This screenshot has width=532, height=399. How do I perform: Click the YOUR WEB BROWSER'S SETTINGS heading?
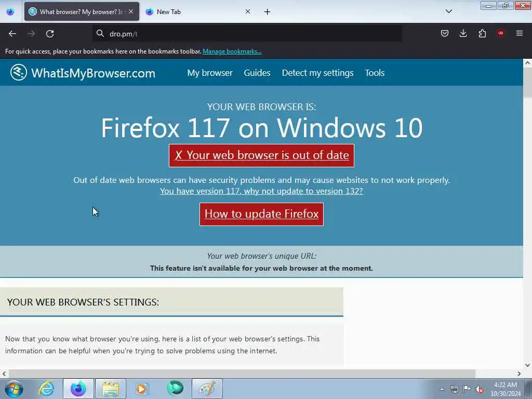(83, 302)
